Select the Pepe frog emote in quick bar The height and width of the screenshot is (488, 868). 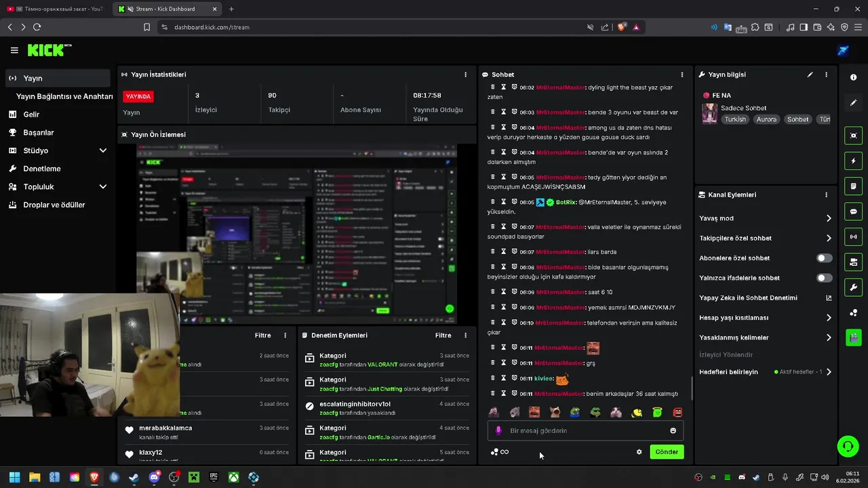pyautogui.click(x=575, y=412)
